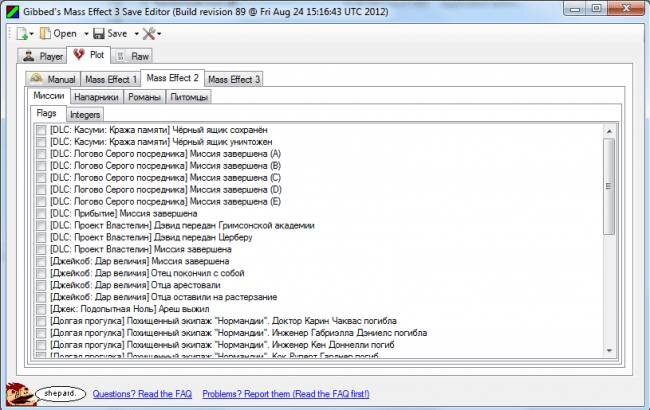Select the Plot tab
Screen dimensions: 650x410
tap(89, 55)
